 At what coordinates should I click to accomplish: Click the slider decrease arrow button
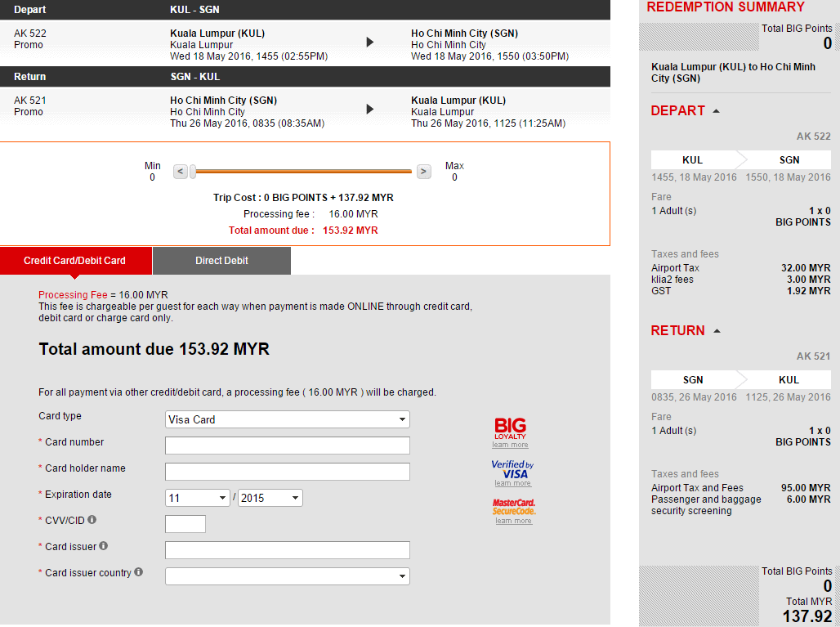181,172
